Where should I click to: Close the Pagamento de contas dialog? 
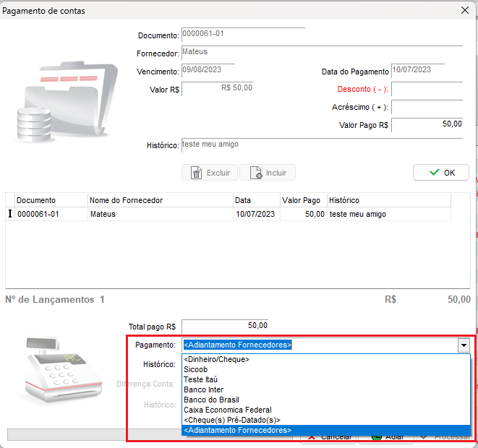click(464, 10)
